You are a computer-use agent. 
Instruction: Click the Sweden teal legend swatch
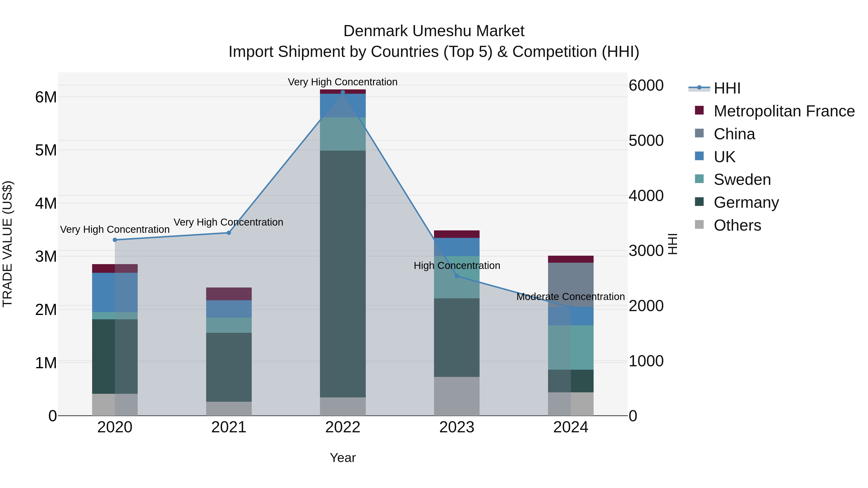pos(699,179)
